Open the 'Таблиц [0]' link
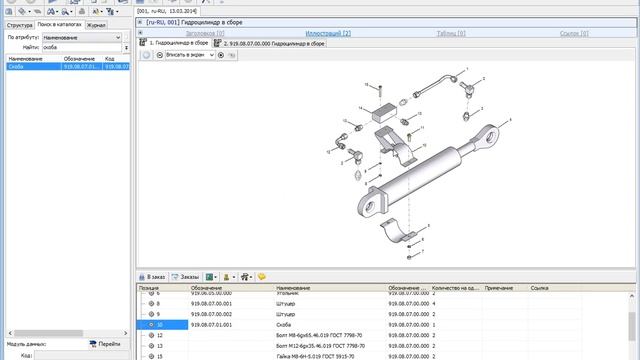Viewport: 640px width, 360px height. point(451,33)
